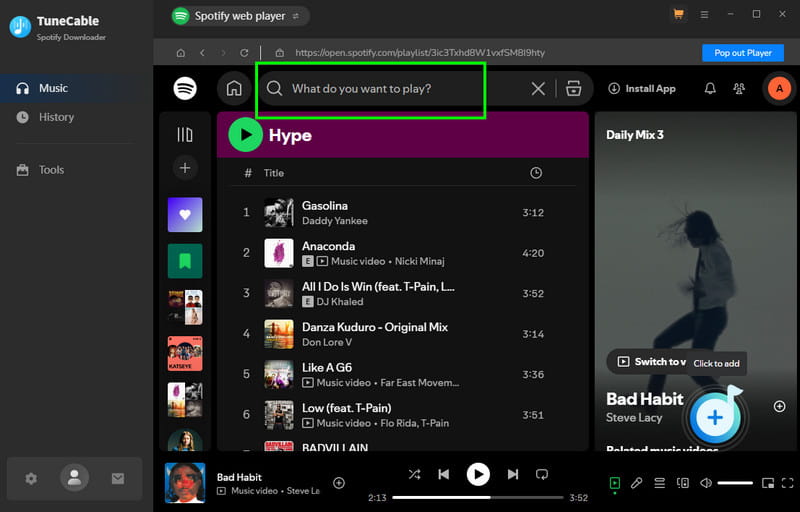Open Flo Rida, T-Pain artist link
The height and width of the screenshot is (512, 800).
point(414,423)
